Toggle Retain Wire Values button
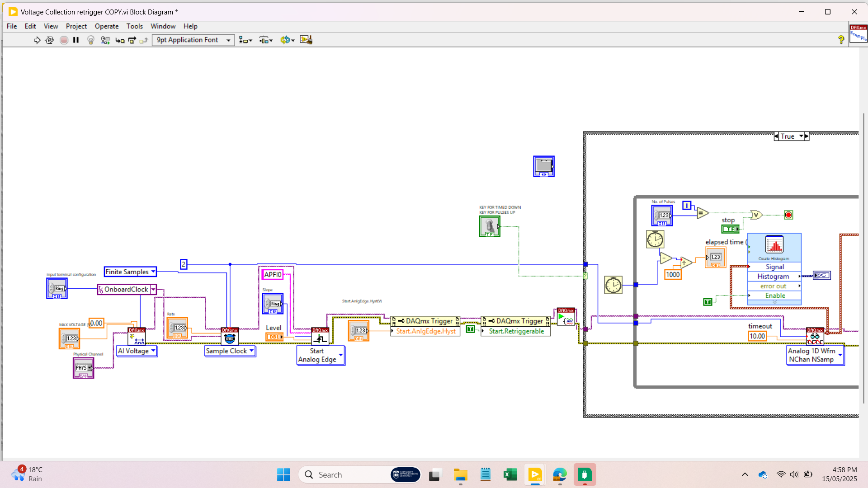Screen dimensions: 868x488 [105, 40]
